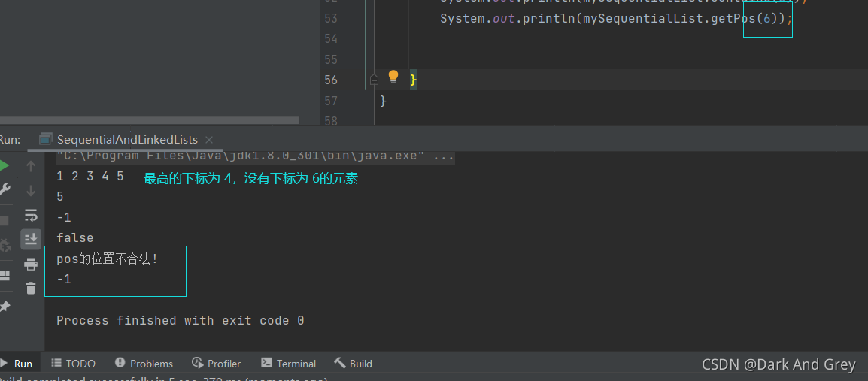Open the Profiler tool window
Screen dimensions: 868x381
pos(217,363)
